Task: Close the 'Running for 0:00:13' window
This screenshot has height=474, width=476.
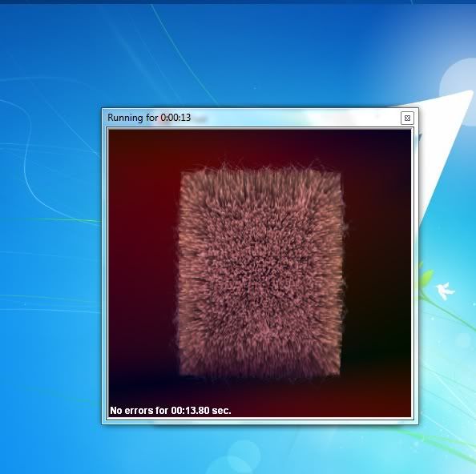Action: 407,118
